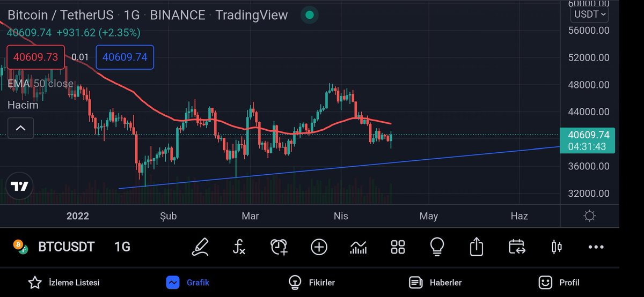644x297 pixels.
Task: Open the USDT currency dropdown
Action: tap(590, 14)
